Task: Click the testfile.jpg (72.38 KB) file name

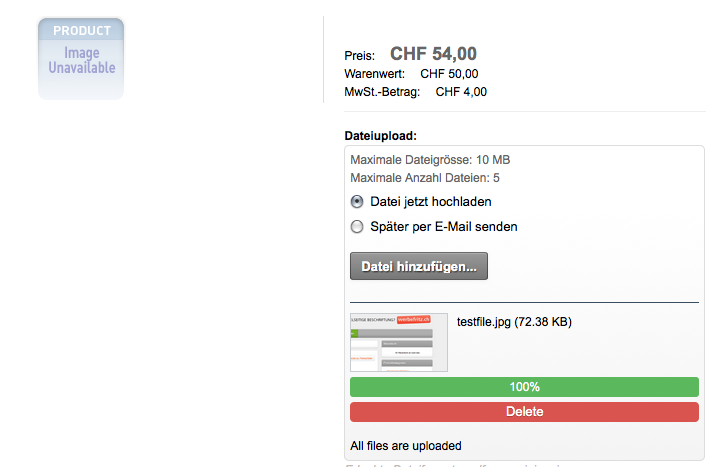Action: pos(514,322)
